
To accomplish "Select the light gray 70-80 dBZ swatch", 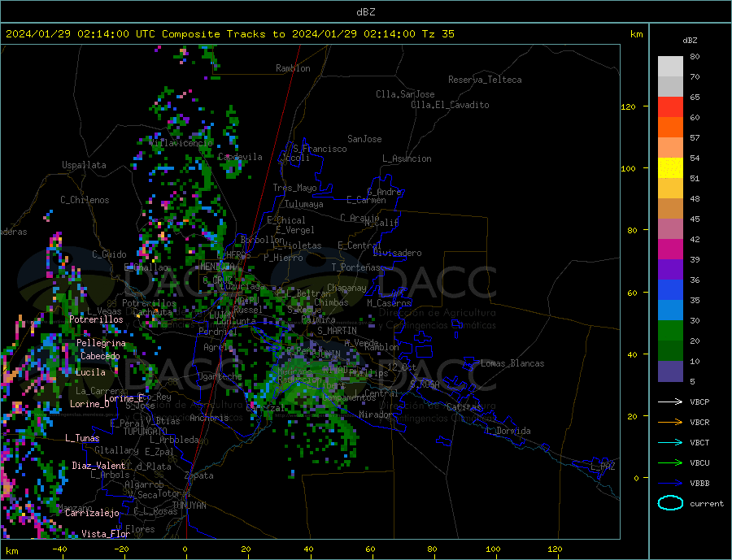I will (x=670, y=67).
